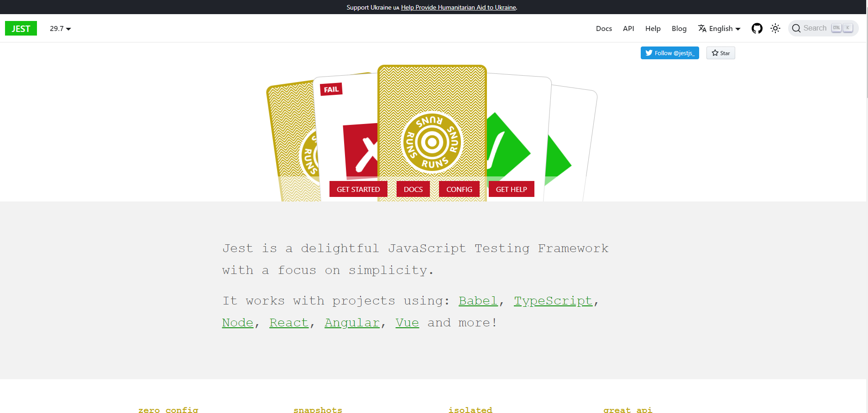Screen dimensions: 868x413
Task: Open the Help nav item
Action: [x=653, y=28]
